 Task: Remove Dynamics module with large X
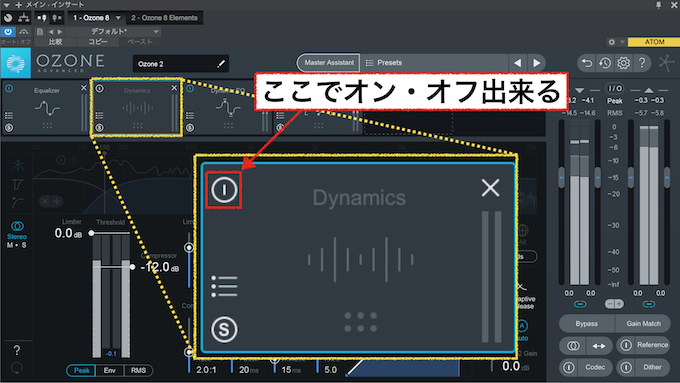pyautogui.click(x=490, y=188)
